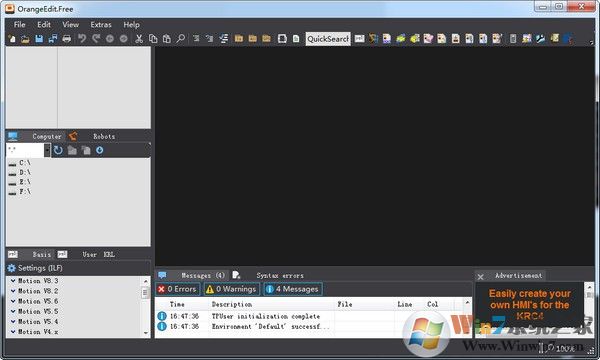Switch to the Robots tab

point(104,136)
